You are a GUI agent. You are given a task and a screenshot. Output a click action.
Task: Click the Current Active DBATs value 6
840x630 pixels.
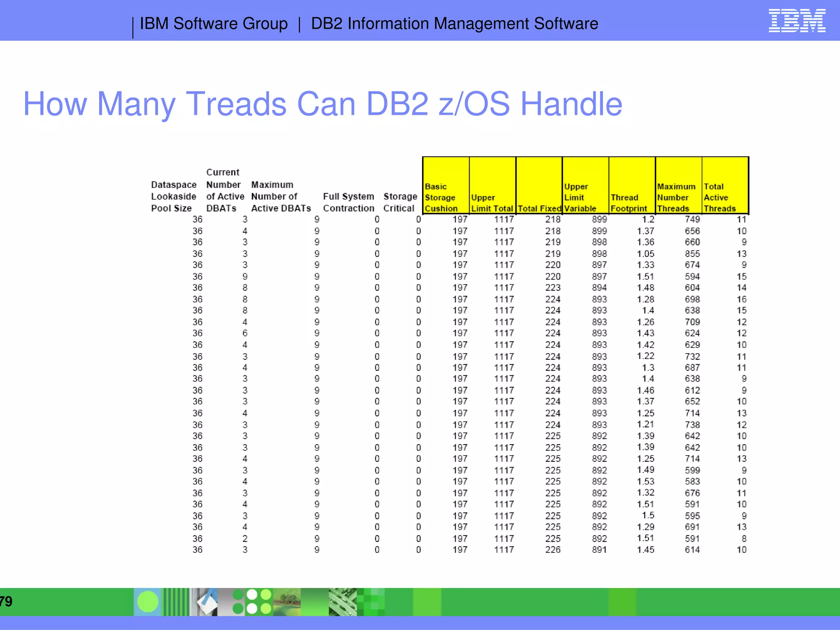coord(245,333)
